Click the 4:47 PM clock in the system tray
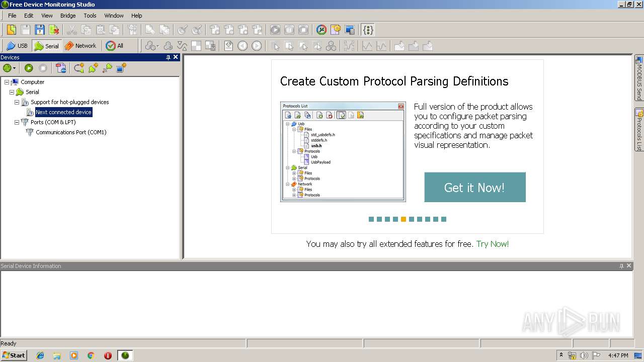The image size is (644, 362). [618, 355]
